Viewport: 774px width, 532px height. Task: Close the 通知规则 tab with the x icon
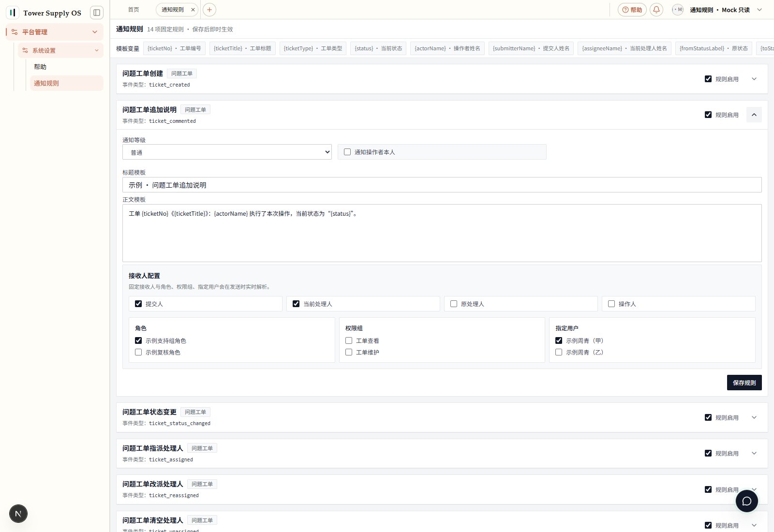tap(193, 10)
